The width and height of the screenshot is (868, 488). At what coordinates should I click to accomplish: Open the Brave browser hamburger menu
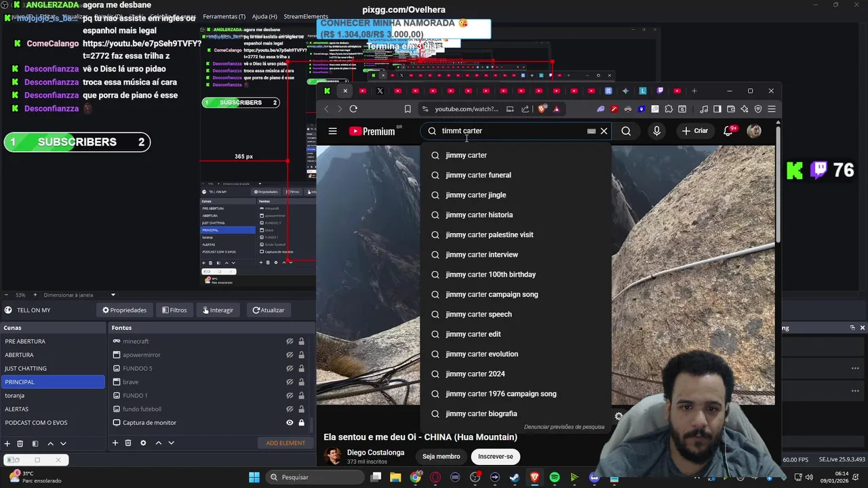772,109
